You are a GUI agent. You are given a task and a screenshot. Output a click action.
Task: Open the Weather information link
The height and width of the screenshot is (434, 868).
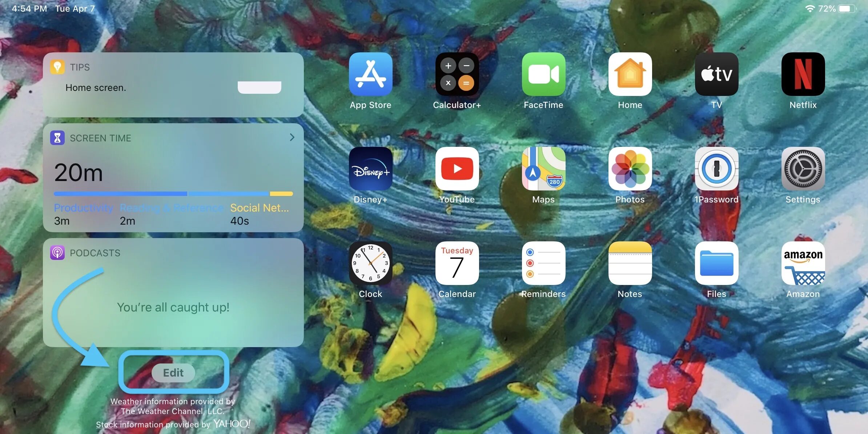(x=126, y=401)
